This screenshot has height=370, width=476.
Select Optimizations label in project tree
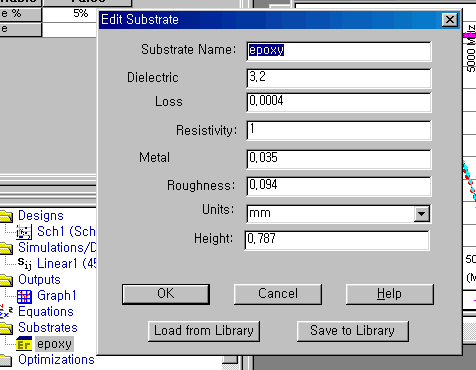56,360
